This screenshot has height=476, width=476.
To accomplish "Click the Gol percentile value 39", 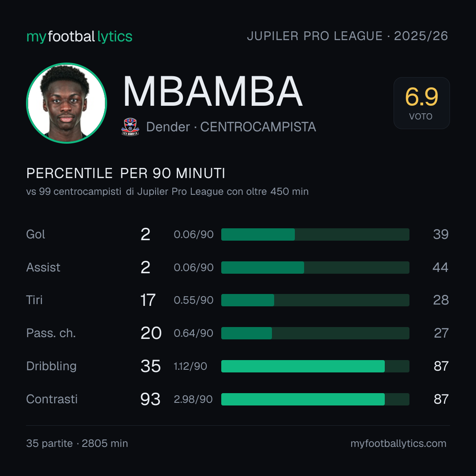I will [x=441, y=234].
